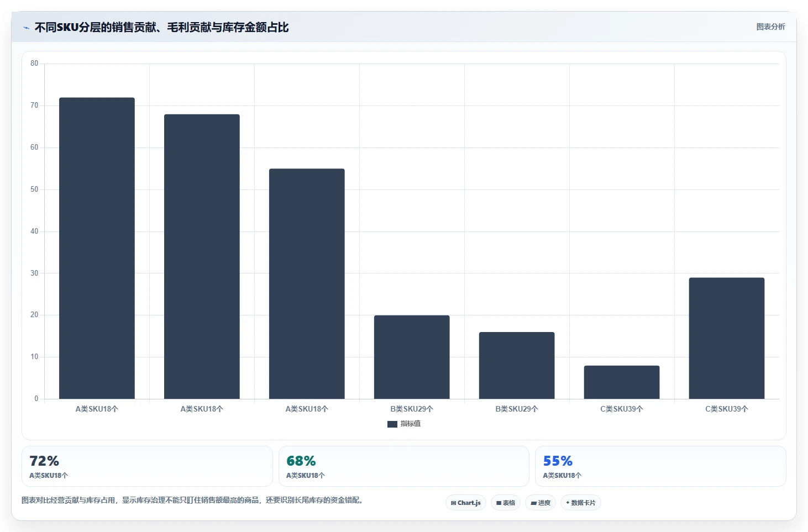Click the A类SKU18个 bar with value 55
This screenshot has width=808, height=532.
pyautogui.click(x=307, y=283)
